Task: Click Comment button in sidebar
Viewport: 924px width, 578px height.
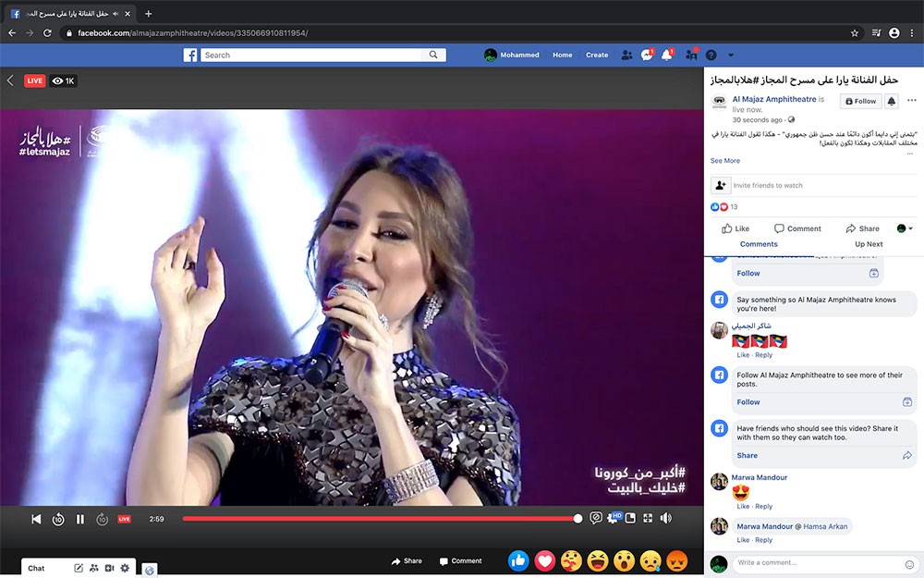Action: point(797,228)
